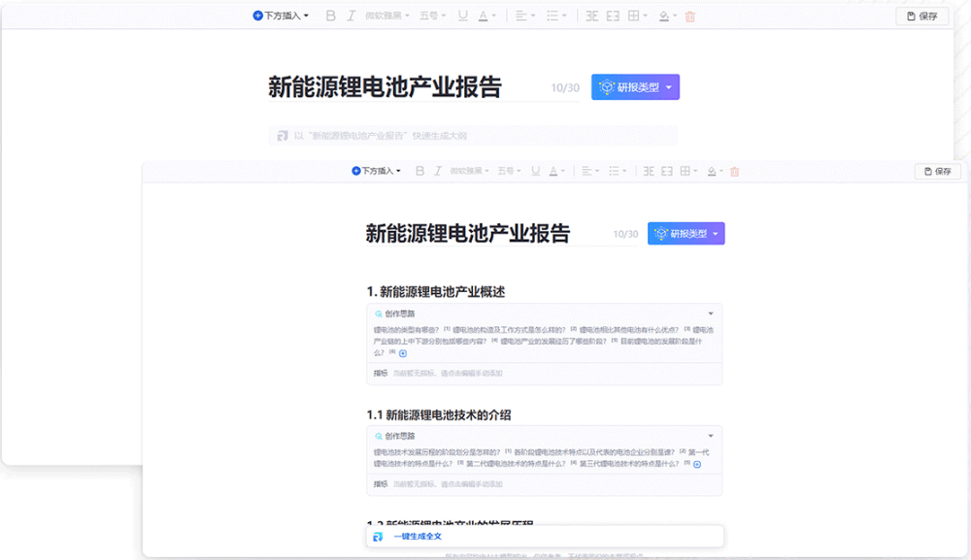
Task: Toggle Bold in front window toolbar
Action: (x=419, y=171)
